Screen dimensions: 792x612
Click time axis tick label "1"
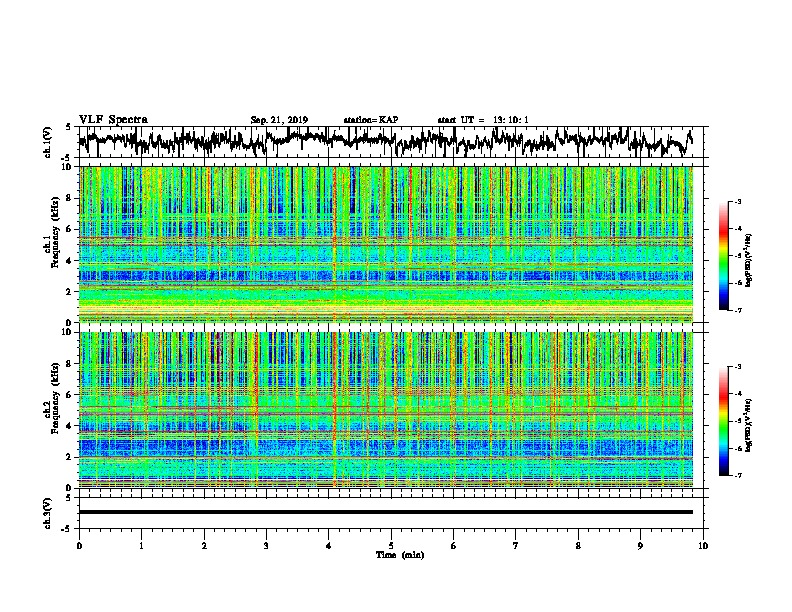pos(141,546)
